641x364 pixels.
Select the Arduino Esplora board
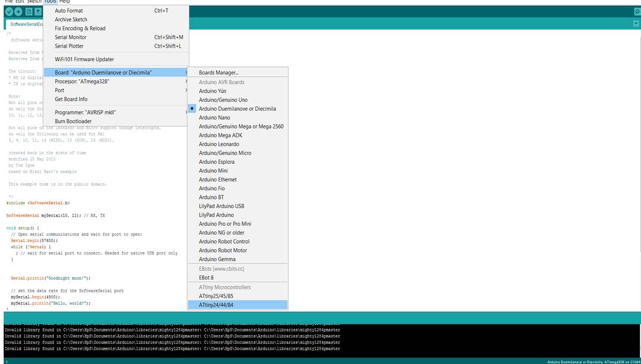(x=237, y=162)
